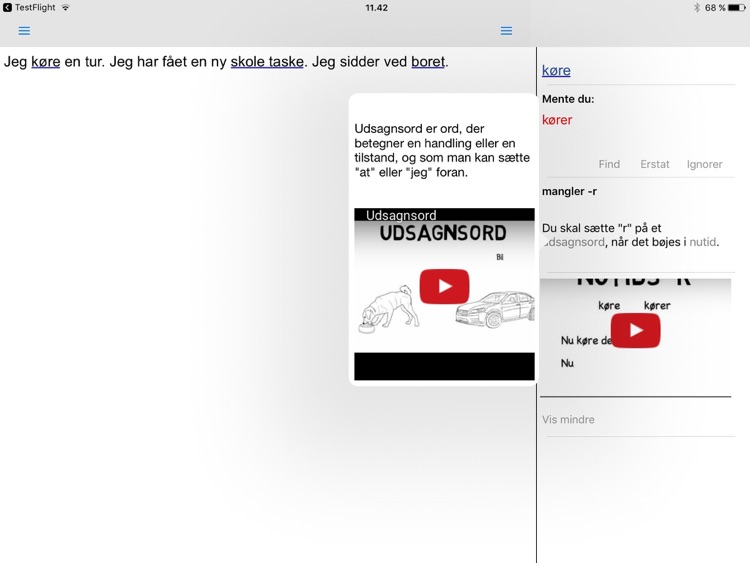Click the dog drawing in video thumbnail
This screenshot has width=750, height=563.
pos(389,309)
